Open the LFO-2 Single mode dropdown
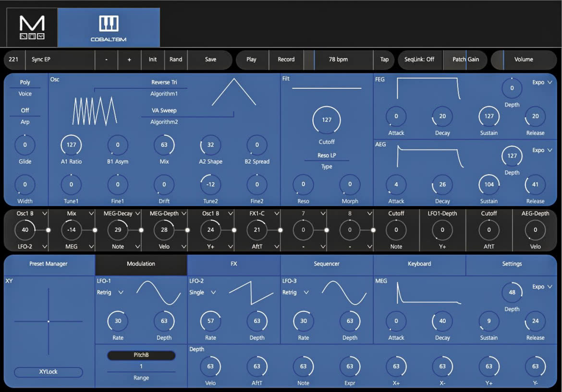 (203, 293)
